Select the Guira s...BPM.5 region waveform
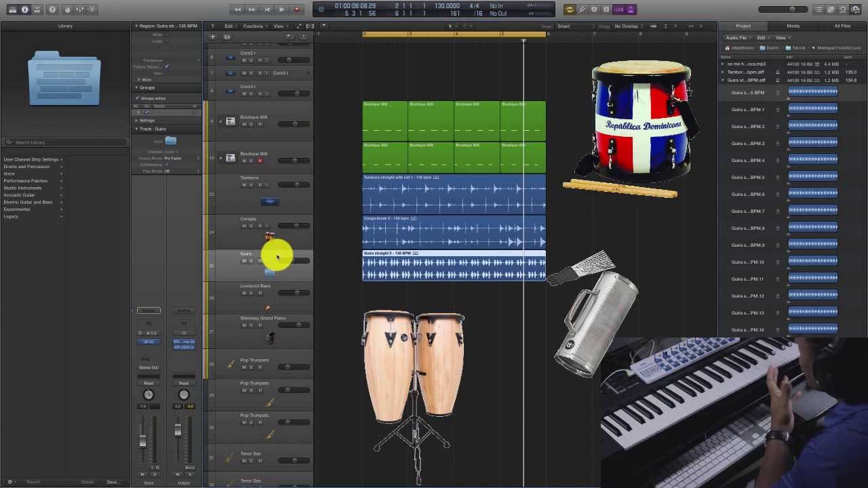This screenshot has width=868, height=488. (812, 177)
